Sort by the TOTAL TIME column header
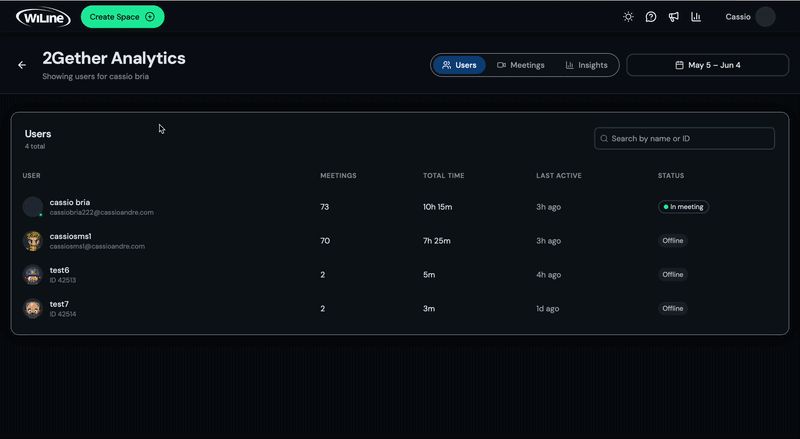The height and width of the screenshot is (439, 800). point(443,176)
